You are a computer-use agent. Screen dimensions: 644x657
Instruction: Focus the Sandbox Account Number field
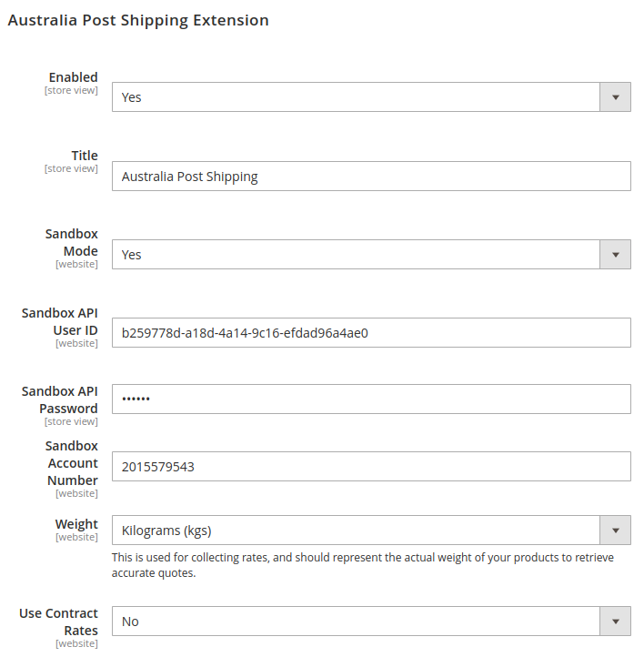[x=371, y=467]
